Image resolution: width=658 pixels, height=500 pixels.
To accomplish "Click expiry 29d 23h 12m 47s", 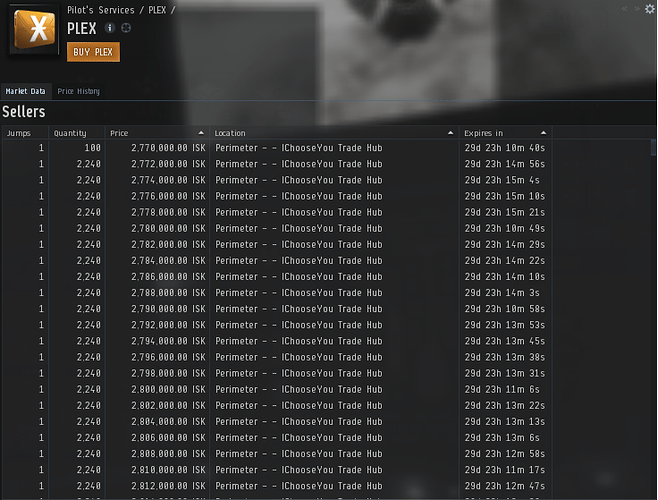I will click(504, 486).
